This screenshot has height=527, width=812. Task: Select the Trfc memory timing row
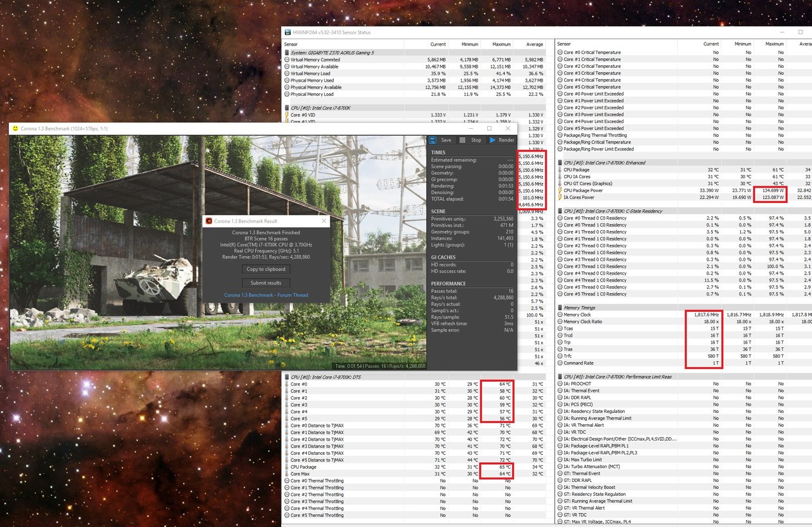[x=683, y=356]
